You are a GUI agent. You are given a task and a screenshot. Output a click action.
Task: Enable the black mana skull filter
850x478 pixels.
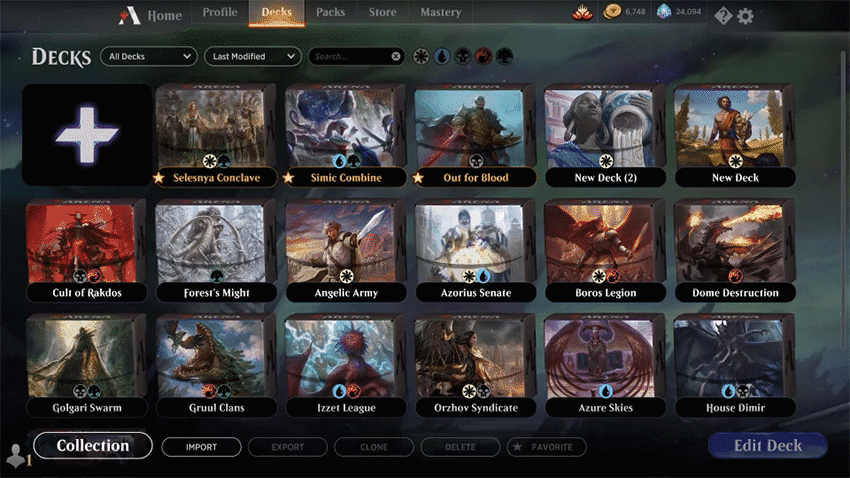(x=462, y=56)
